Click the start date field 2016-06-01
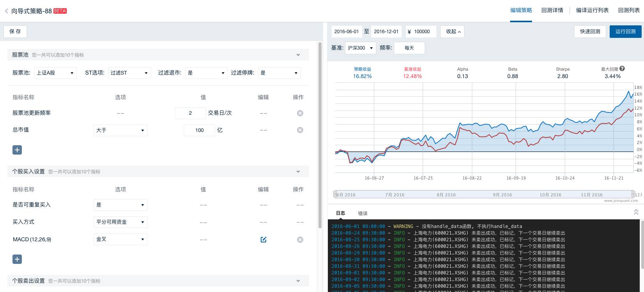The width and height of the screenshot is (644, 292). coord(347,32)
